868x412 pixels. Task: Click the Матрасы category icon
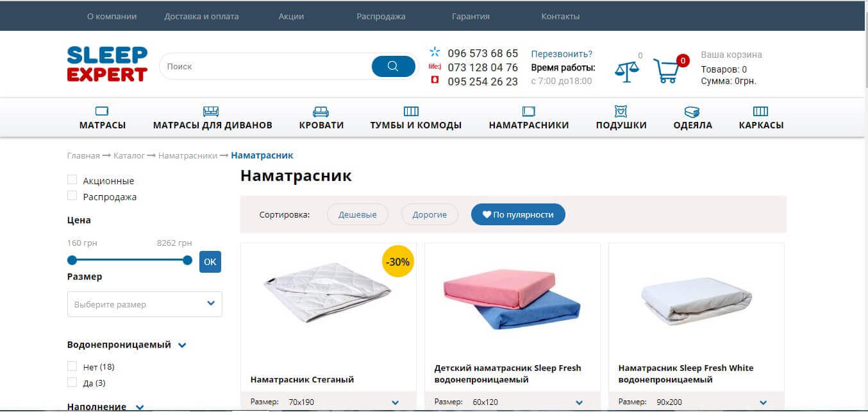click(x=102, y=110)
